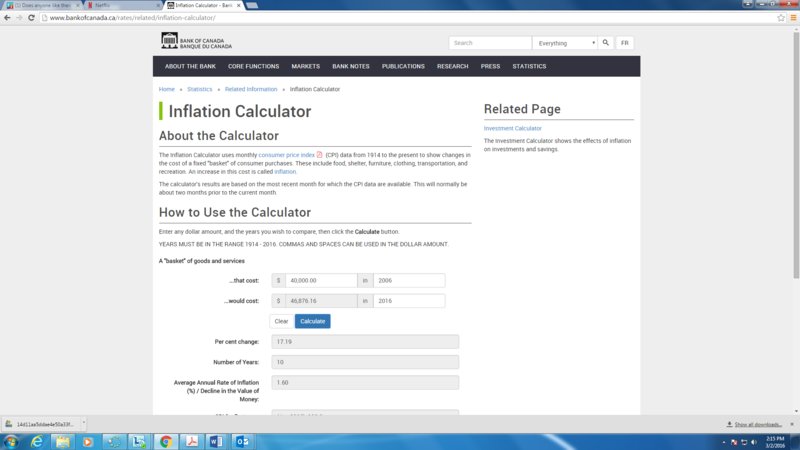
Task: Launch Internet Explorer from the taskbar
Action: (37, 441)
